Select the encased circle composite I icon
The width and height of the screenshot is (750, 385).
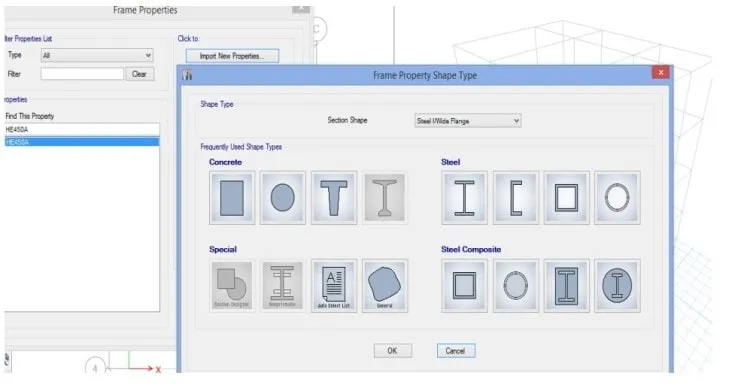pos(617,286)
